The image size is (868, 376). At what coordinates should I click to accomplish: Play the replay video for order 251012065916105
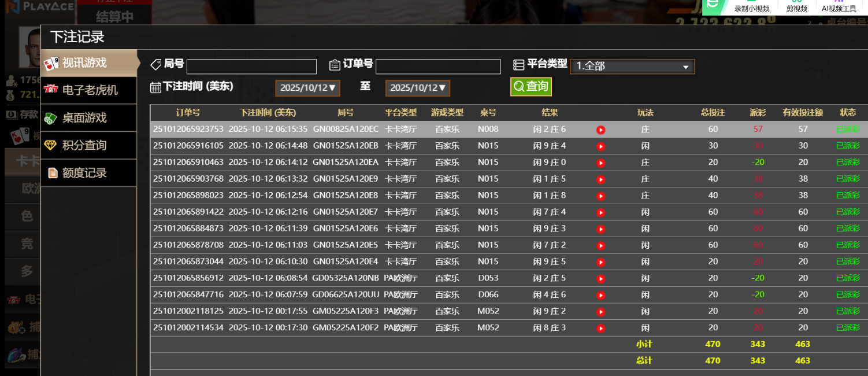point(600,146)
